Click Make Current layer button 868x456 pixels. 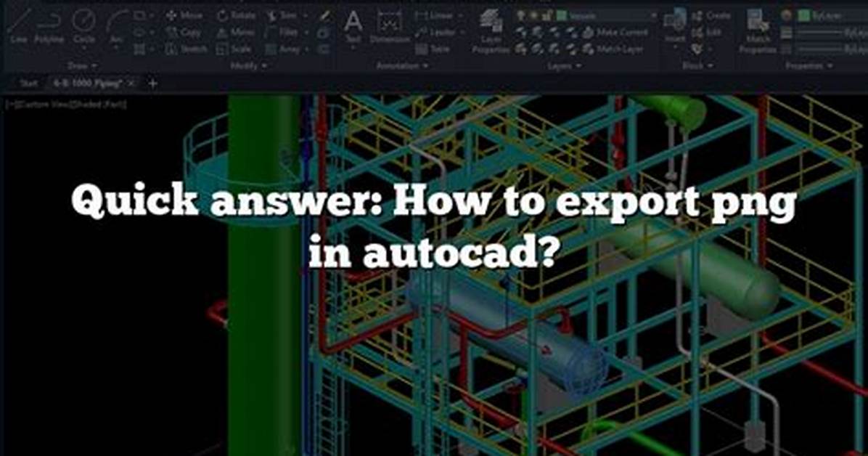[x=616, y=33]
